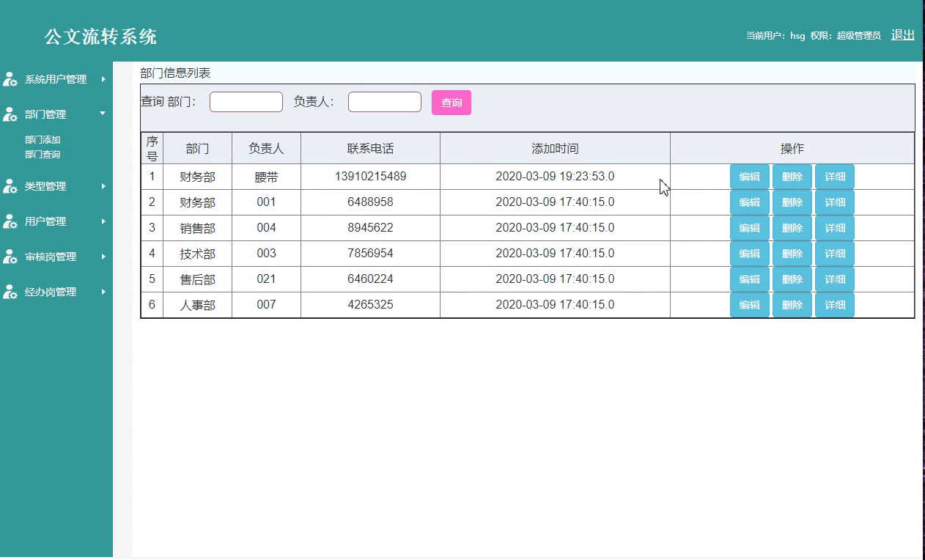The image size is (925, 560).
Task: Expand the 用户管理 arrow
Action: pyautogui.click(x=103, y=221)
